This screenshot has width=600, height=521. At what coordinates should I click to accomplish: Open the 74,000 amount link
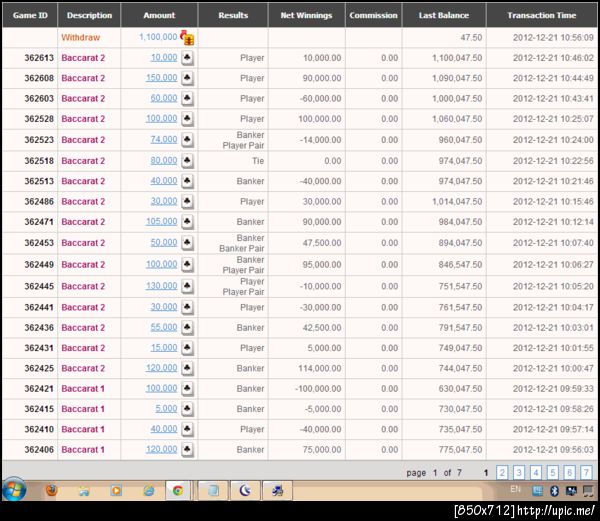(x=164, y=139)
